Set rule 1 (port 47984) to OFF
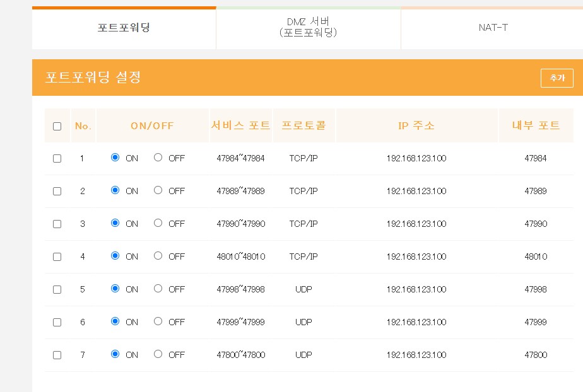 point(158,158)
